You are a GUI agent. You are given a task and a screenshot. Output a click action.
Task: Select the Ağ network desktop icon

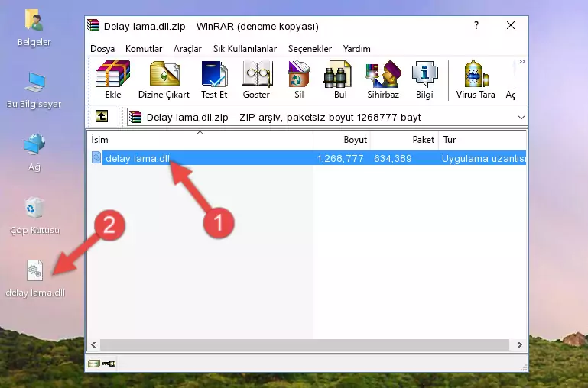pos(34,152)
